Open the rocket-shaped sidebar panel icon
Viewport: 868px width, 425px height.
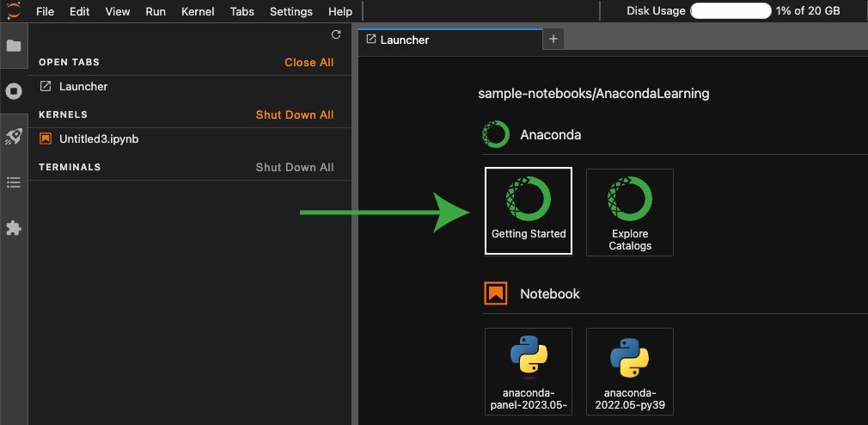point(13,137)
